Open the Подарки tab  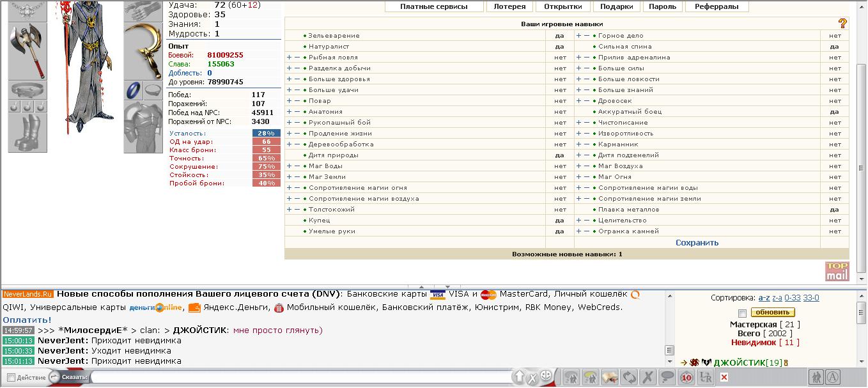pyautogui.click(x=617, y=6)
